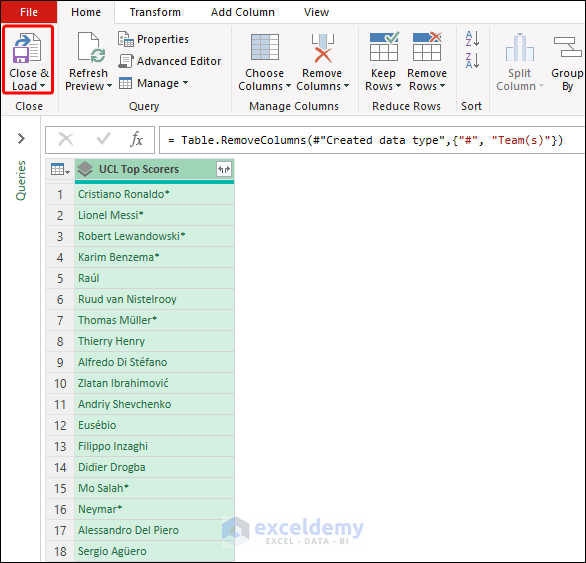The image size is (586, 563).
Task: Open query Properties
Action: pos(153,39)
